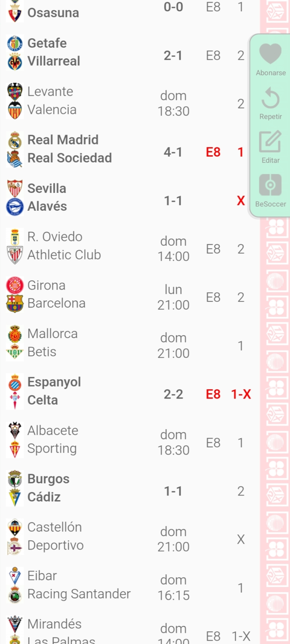Select the Castellón team name
290x644 pixels.
(x=55, y=527)
